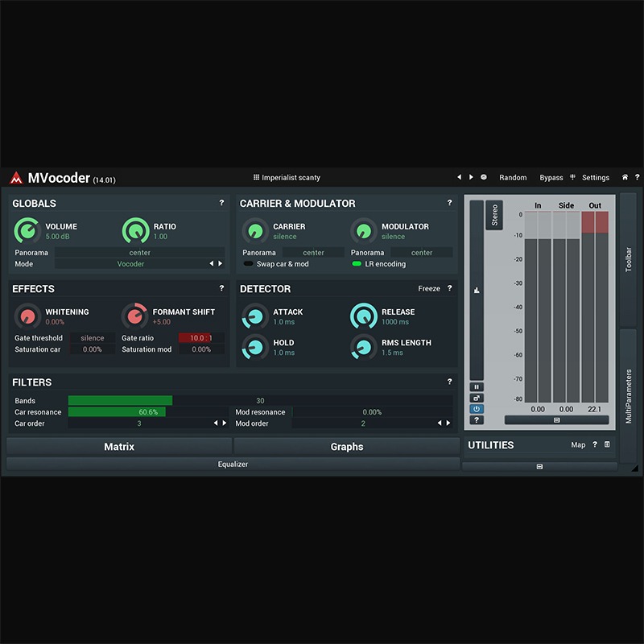
Task: Click the Gate ratio 10.0:1 field
Action: pos(201,337)
